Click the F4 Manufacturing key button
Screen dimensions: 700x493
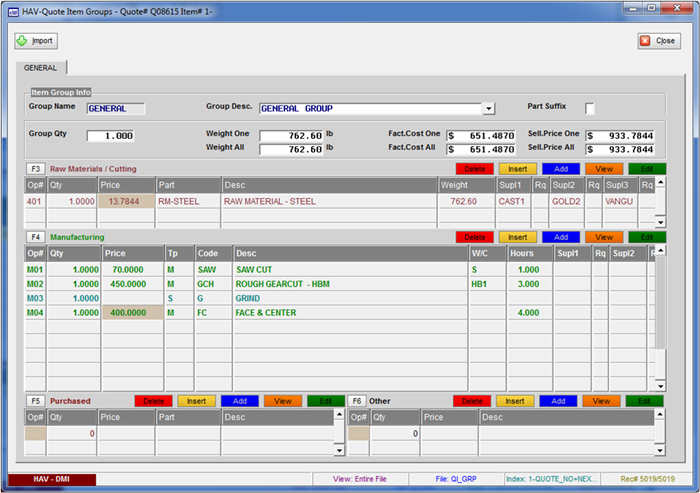click(x=36, y=237)
